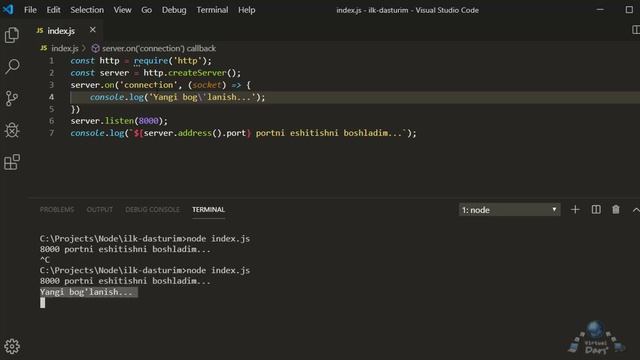Select the TERMINAL panel tab
640x360 pixels.
(x=209, y=209)
